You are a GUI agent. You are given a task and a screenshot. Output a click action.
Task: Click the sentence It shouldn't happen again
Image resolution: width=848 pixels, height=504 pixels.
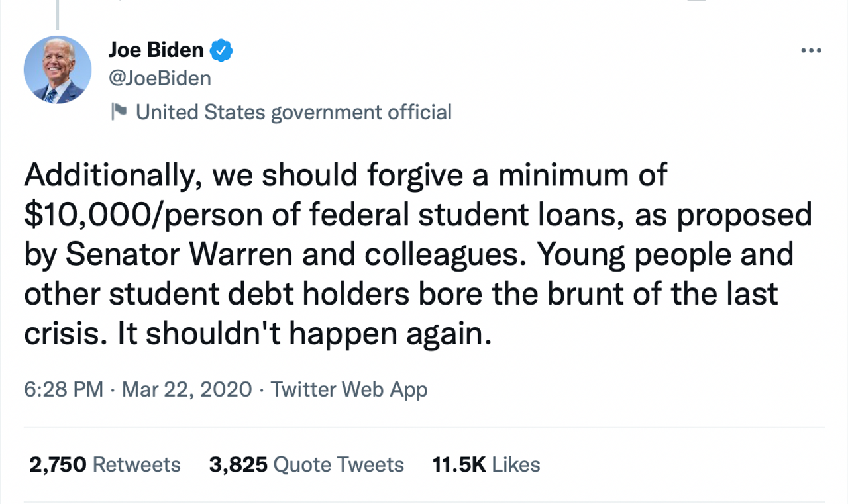point(305,334)
